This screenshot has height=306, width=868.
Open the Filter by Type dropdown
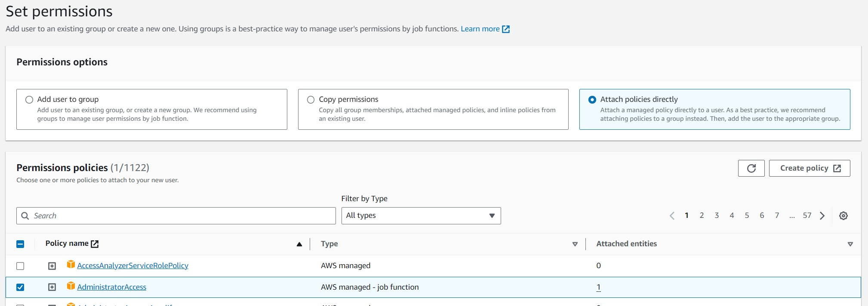click(x=421, y=216)
